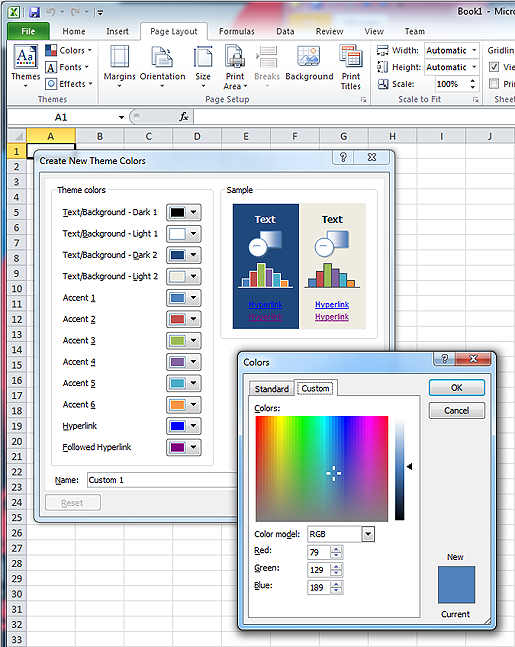Decrease the Green value spinner

tap(336, 573)
